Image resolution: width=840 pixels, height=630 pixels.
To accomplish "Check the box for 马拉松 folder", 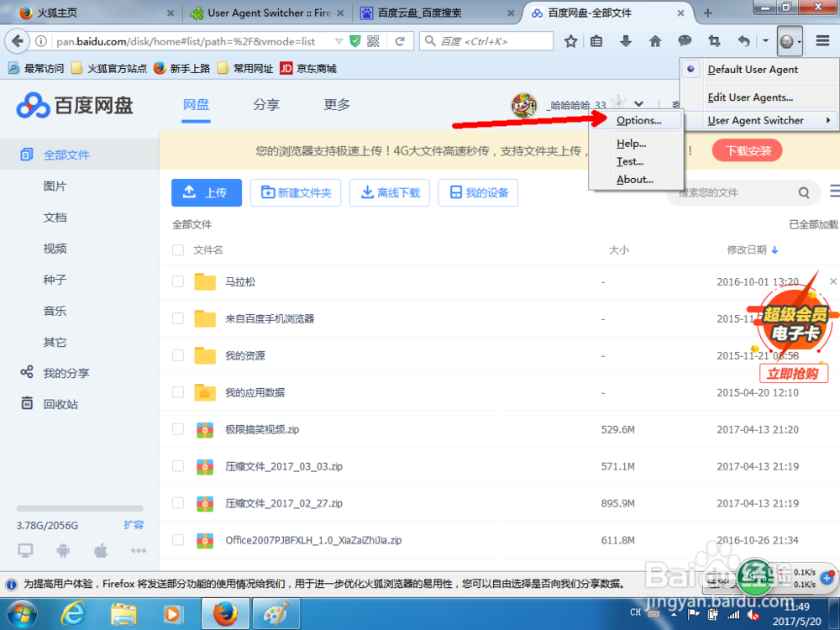I will click(178, 281).
